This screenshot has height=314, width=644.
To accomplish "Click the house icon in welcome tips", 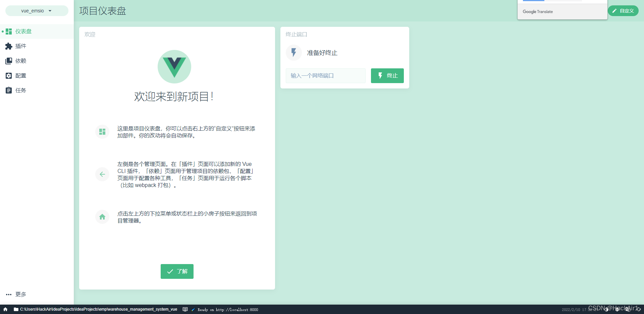I will point(102,217).
